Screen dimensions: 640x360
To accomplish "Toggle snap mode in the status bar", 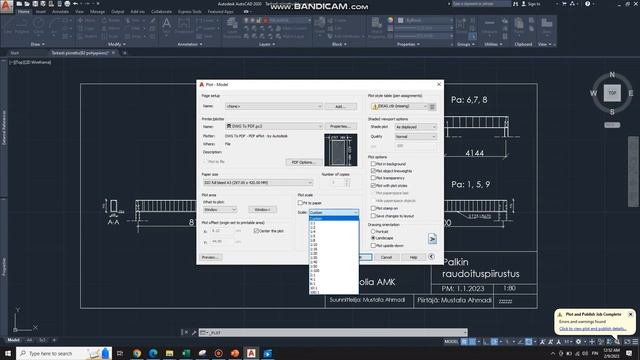I will 473,342.
